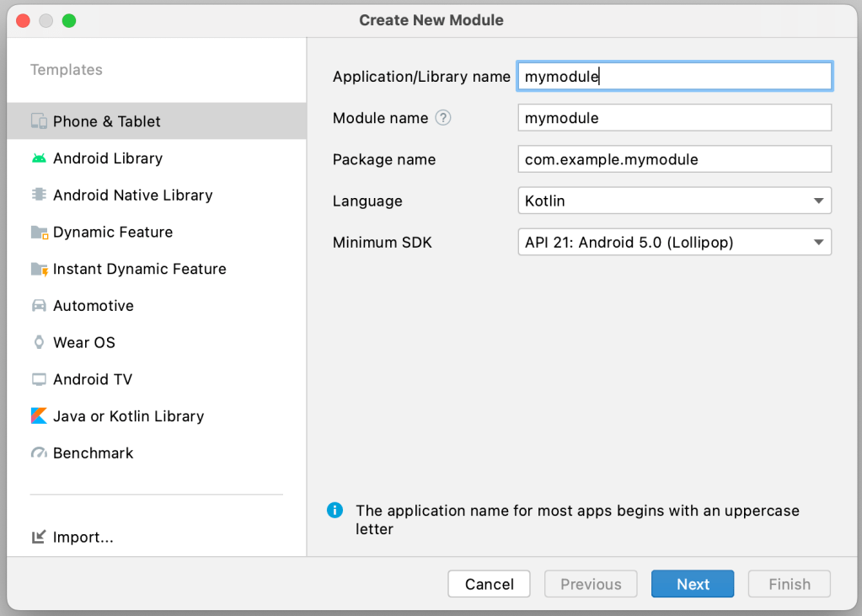Image resolution: width=862 pixels, height=616 pixels.
Task: Click the Dynamic Feature folder icon
Action: point(39,233)
